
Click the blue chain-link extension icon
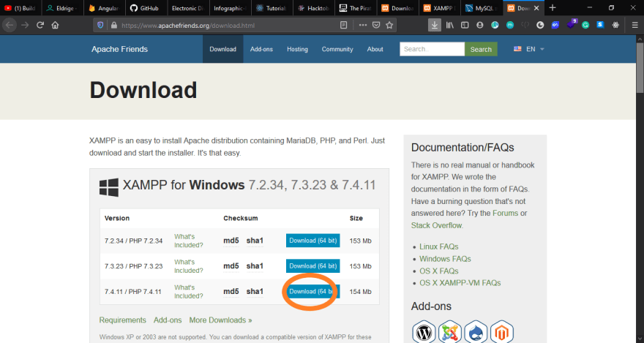coord(555,25)
